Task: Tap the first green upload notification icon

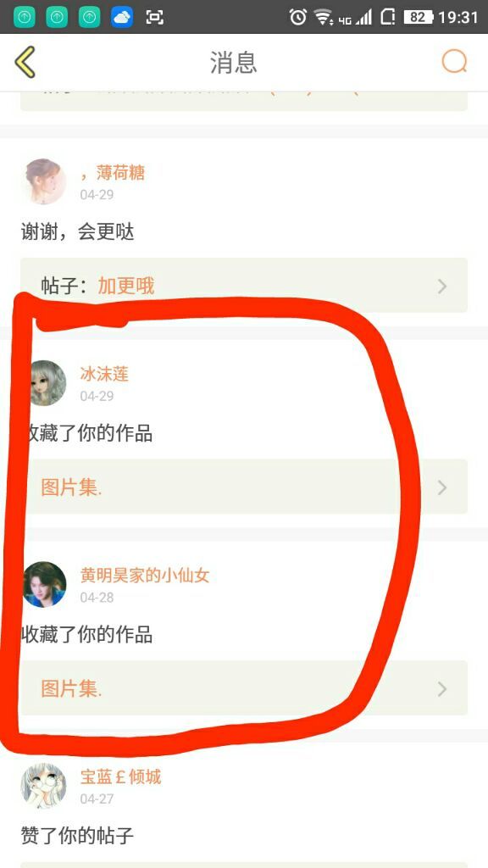Action: click(x=24, y=17)
